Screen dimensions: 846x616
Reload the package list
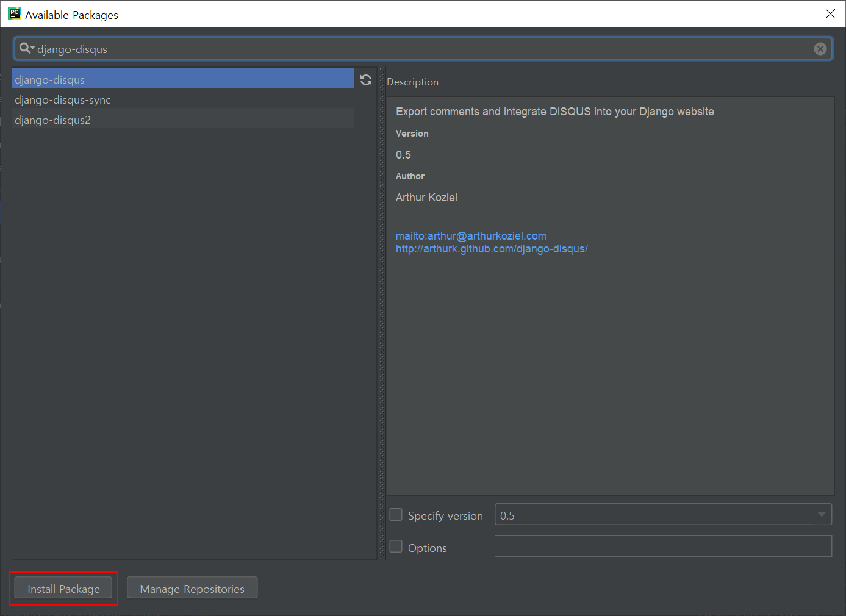(366, 80)
